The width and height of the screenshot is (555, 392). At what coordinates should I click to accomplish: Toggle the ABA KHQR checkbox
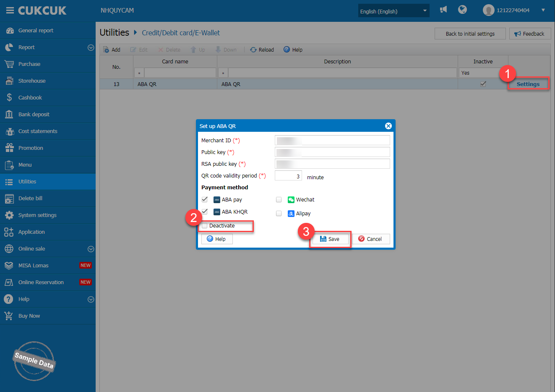pos(205,212)
